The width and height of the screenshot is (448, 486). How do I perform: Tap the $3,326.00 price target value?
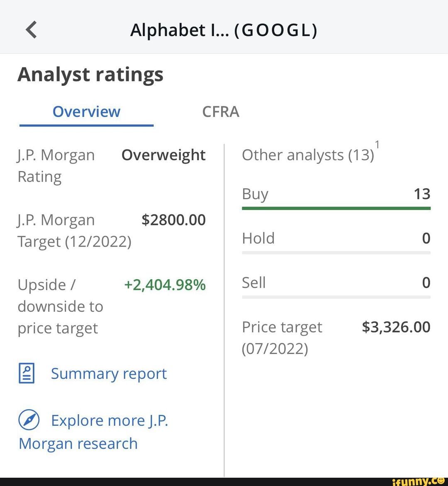click(x=396, y=327)
